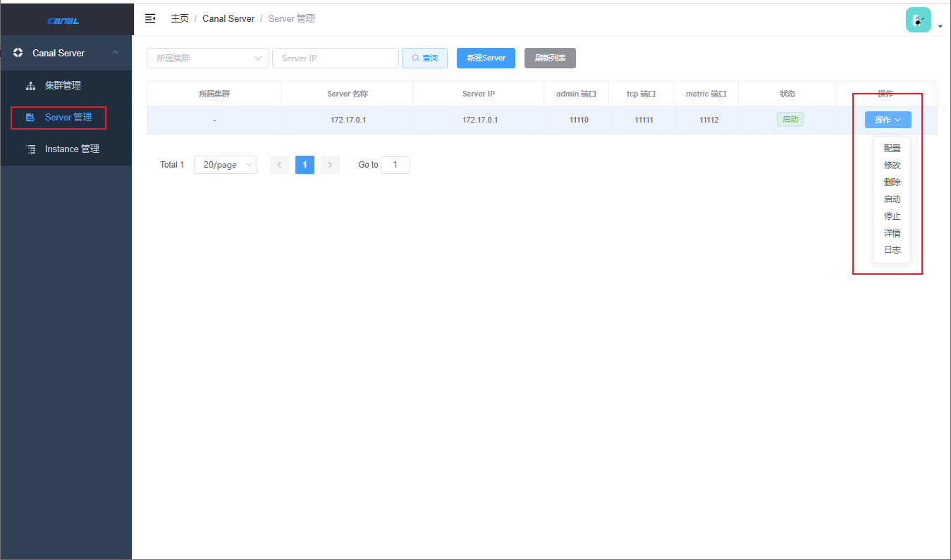Focus the Server IP input field
This screenshot has height=560, width=951.
[x=336, y=58]
